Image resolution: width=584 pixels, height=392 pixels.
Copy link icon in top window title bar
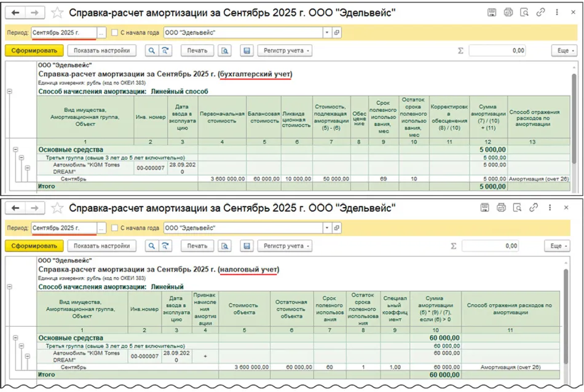(540, 12)
